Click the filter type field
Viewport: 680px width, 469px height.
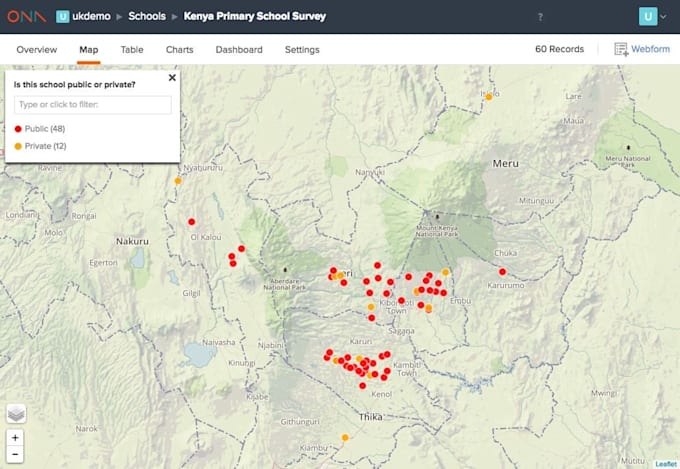92,104
